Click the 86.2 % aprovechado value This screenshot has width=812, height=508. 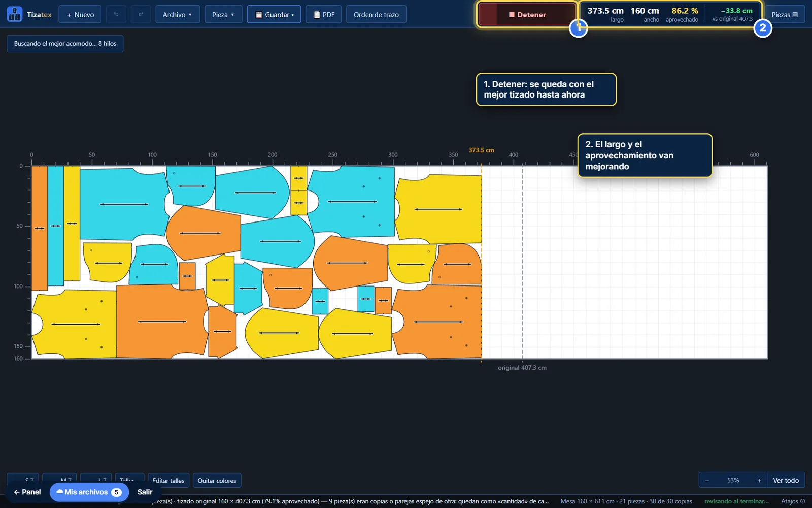point(685,11)
